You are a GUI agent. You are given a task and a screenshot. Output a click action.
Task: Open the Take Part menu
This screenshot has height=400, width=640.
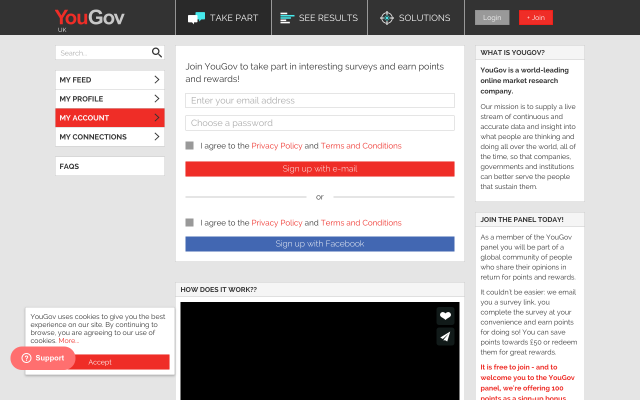coord(223,18)
